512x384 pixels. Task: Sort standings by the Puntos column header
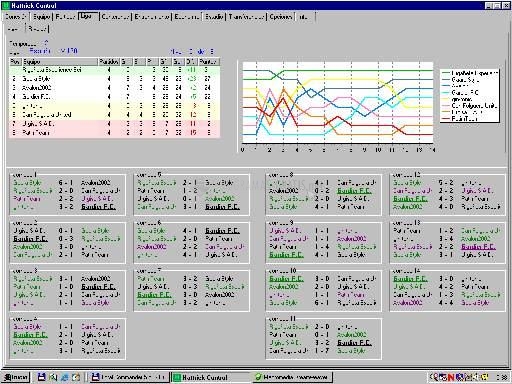click(209, 62)
